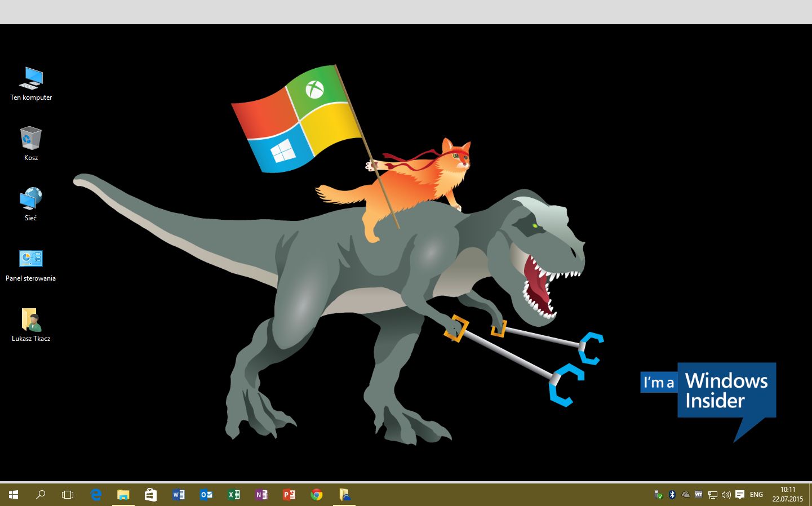
Task: Open taskbar search magnifier
Action: point(41,495)
